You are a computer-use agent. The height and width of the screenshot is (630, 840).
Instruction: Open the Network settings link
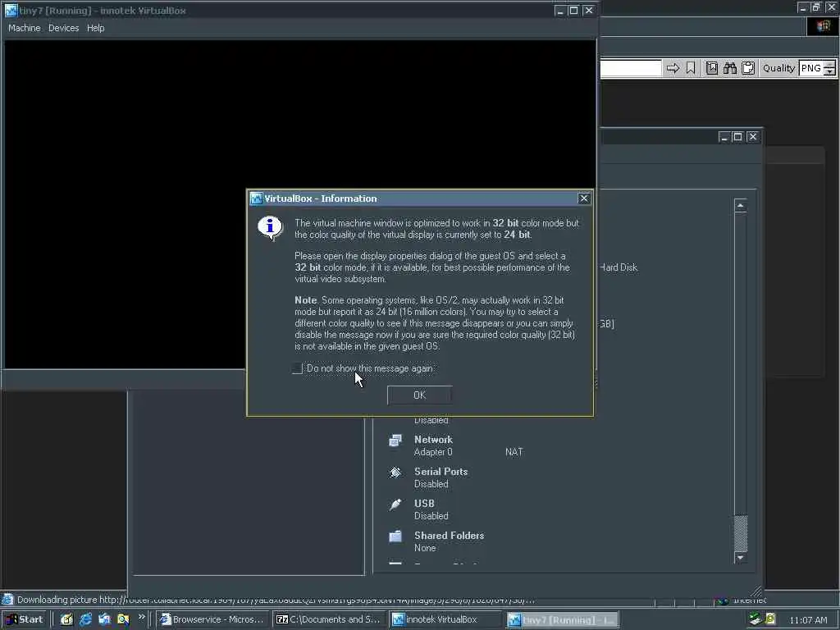tap(433, 440)
